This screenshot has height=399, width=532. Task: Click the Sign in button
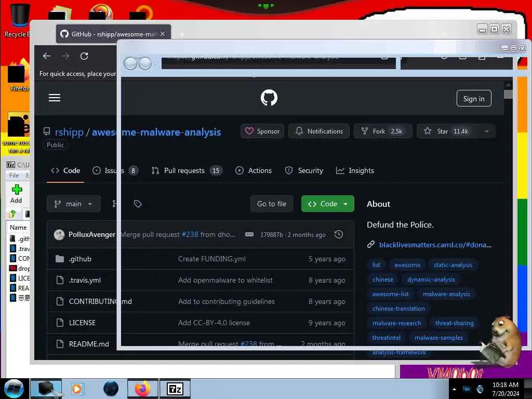(474, 98)
